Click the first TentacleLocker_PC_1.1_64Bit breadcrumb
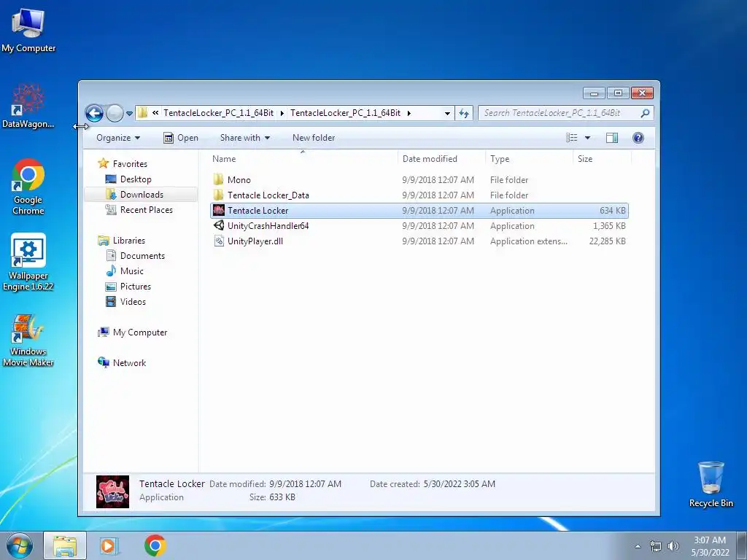This screenshot has height=560, width=747. click(x=218, y=113)
